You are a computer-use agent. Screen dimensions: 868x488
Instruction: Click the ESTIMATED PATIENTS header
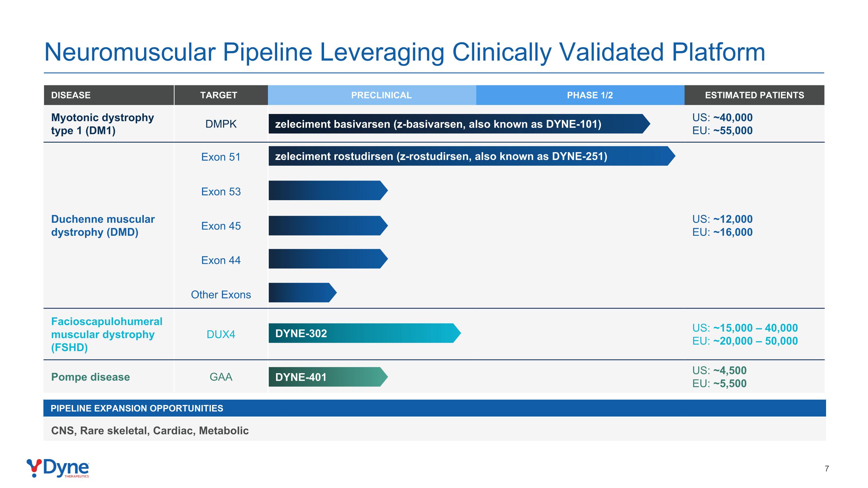point(754,95)
